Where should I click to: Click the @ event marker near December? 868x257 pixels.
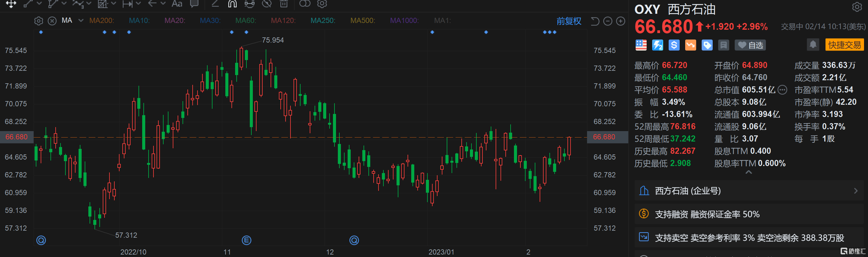354,240
